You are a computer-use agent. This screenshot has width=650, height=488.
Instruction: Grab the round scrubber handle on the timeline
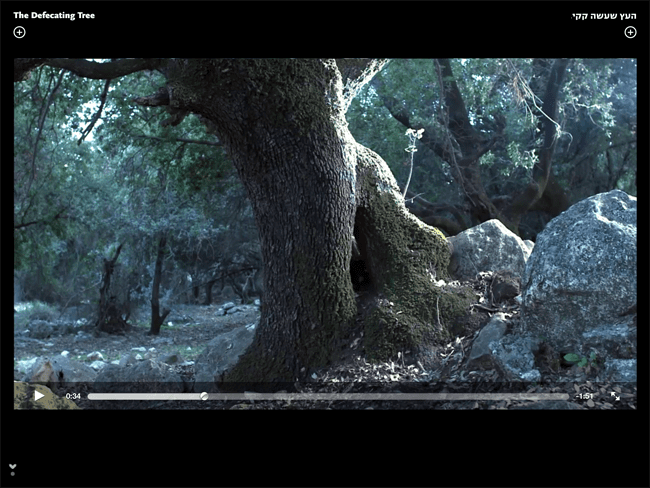click(204, 396)
